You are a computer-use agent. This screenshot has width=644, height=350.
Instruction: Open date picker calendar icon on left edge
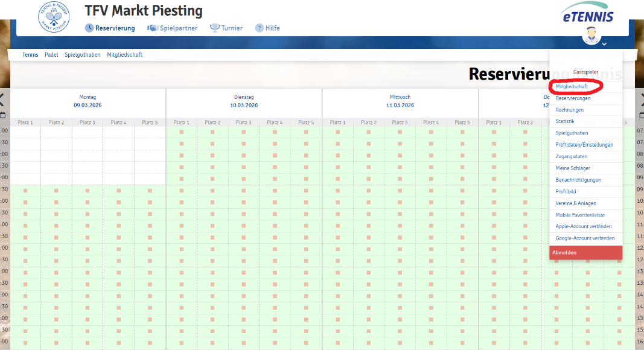coord(2,115)
